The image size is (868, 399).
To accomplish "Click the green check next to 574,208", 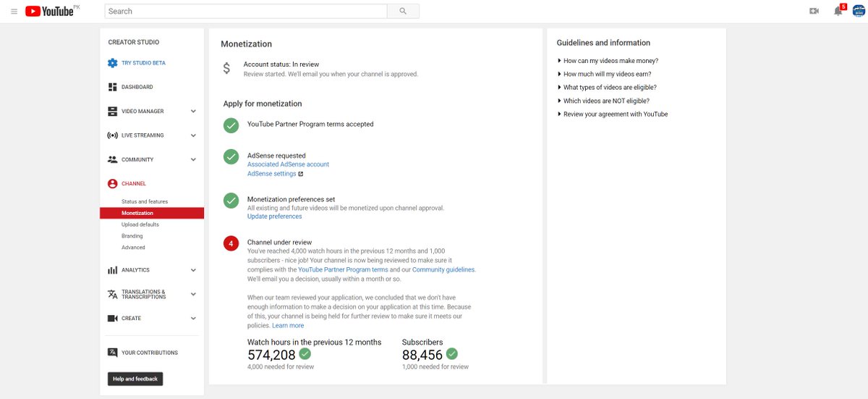I will (x=305, y=354).
